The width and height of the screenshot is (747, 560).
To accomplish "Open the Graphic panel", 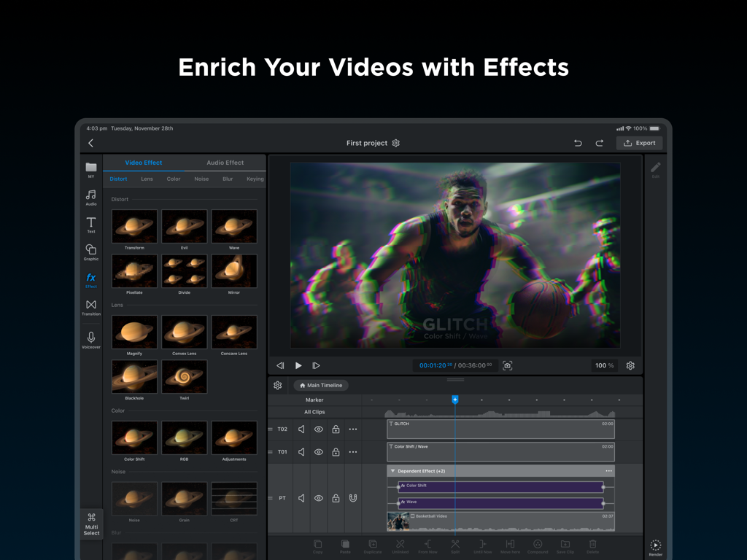I will coord(90,252).
